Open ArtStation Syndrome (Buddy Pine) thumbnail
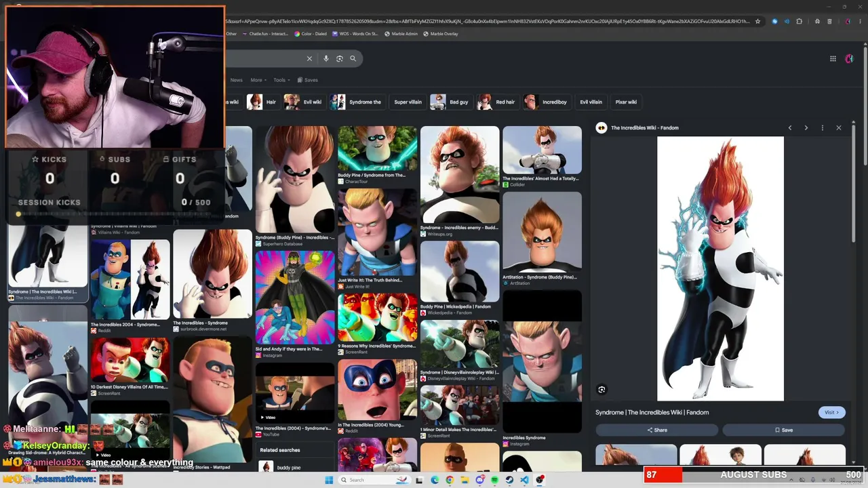This screenshot has width=868, height=488. [x=542, y=232]
